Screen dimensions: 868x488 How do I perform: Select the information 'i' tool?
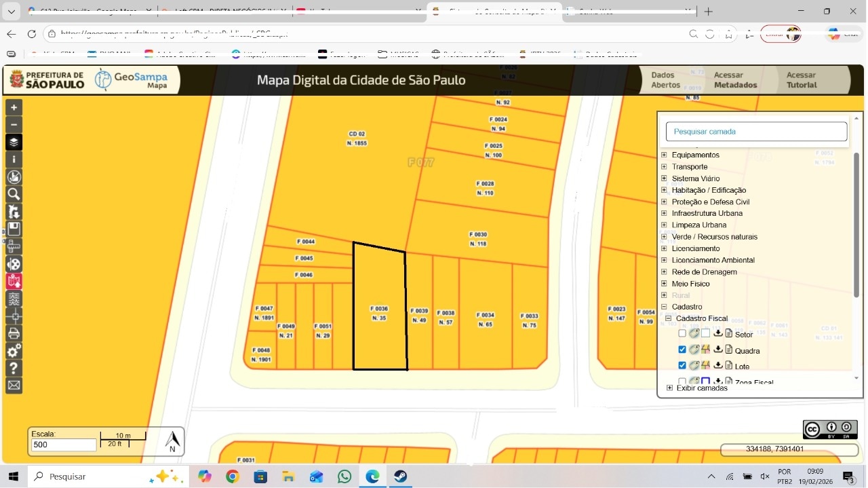click(14, 159)
